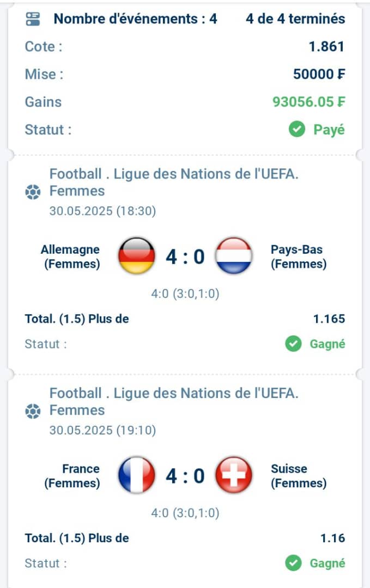Open league link above Allemagne match
The width and height of the screenshot is (370, 588).
tap(174, 182)
